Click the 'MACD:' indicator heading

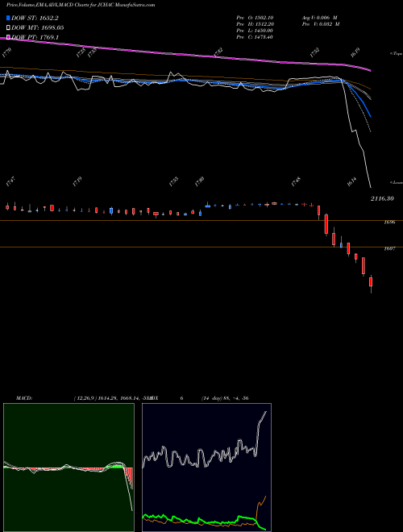click(24, 398)
